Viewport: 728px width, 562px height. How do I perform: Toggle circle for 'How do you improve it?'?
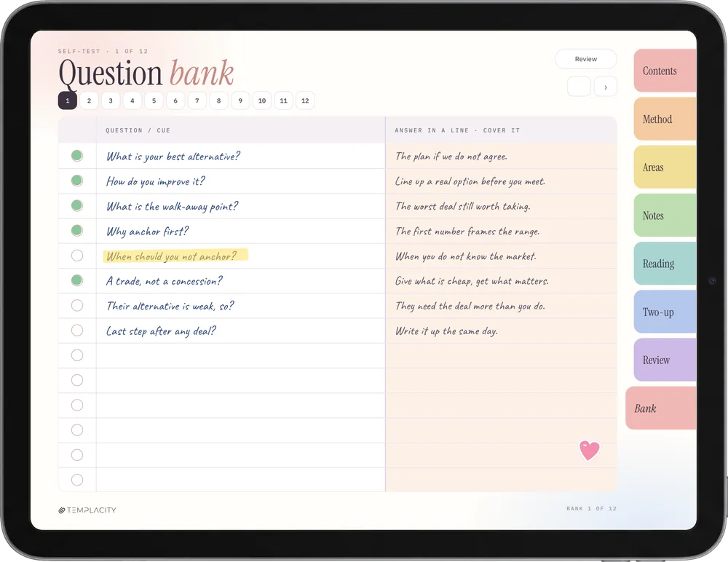click(x=77, y=181)
